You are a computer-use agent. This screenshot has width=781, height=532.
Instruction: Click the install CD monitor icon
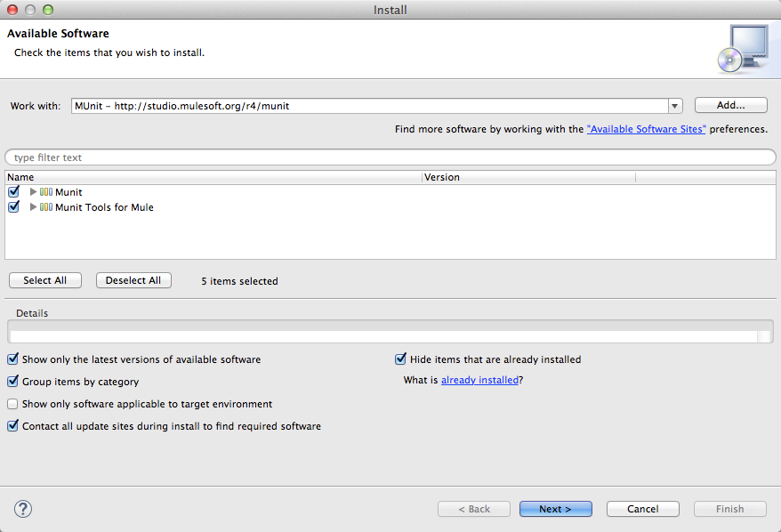pos(742,48)
